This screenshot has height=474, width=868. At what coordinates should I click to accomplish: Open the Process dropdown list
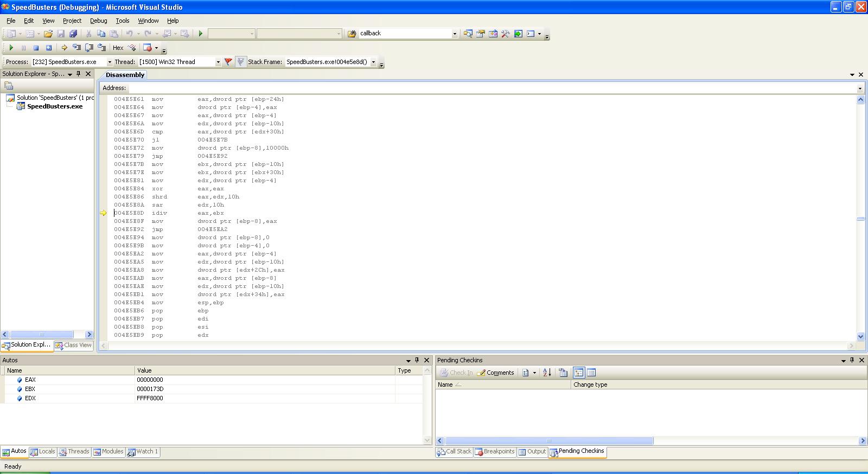point(109,62)
